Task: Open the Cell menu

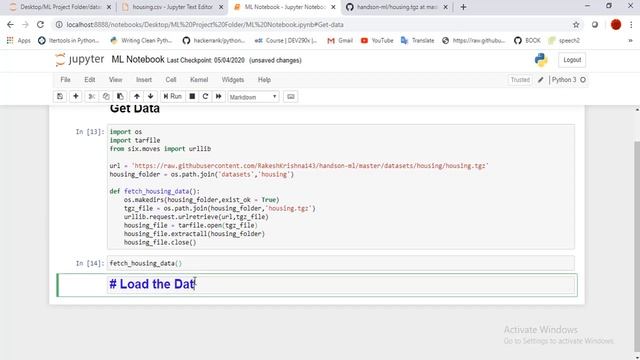Action: (171, 80)
